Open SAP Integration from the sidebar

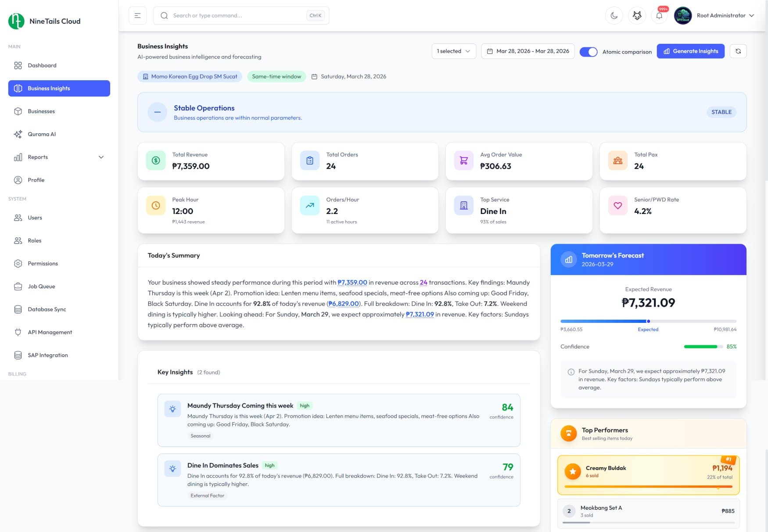pyautogui.click(x=47, y=355)
